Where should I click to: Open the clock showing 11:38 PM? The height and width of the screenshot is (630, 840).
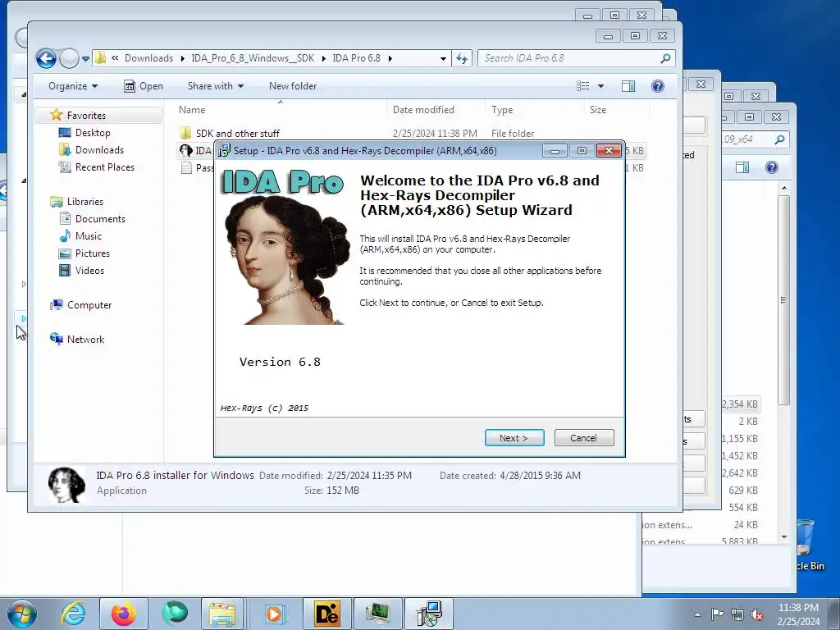coord(798,614)
